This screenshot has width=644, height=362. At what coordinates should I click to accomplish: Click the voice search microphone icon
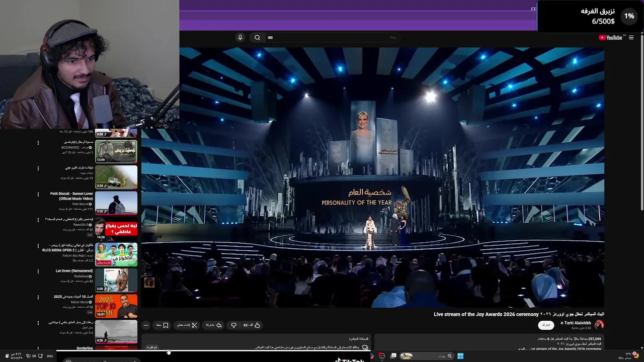[240, 37]
